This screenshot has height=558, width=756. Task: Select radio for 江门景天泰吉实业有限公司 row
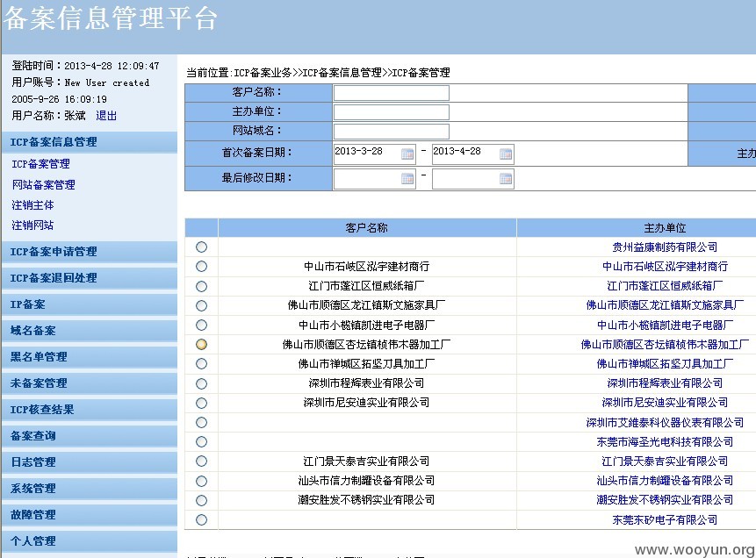(x=202, y=461)
